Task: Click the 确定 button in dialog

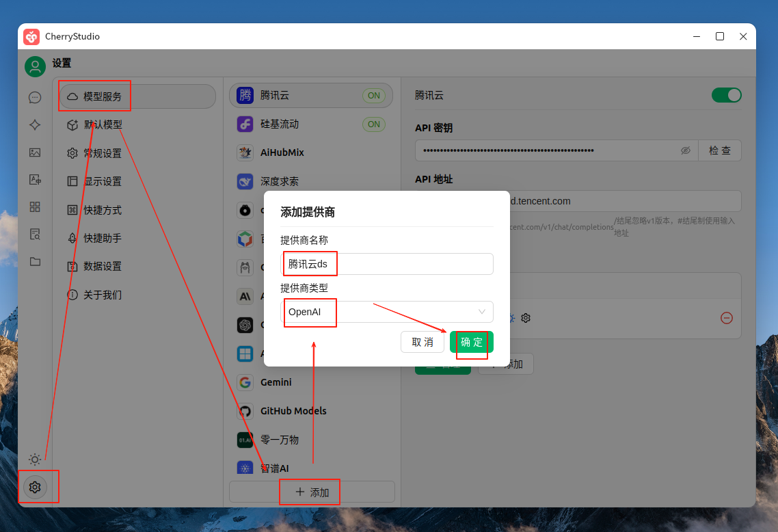Action: point(471,342)
